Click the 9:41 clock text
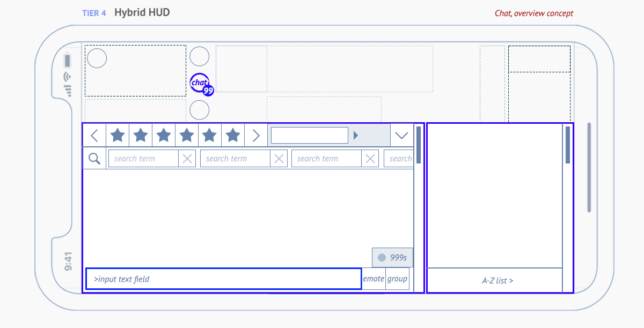Image resolution: width=644 pixels, height=328 pixels. (68, 261)
